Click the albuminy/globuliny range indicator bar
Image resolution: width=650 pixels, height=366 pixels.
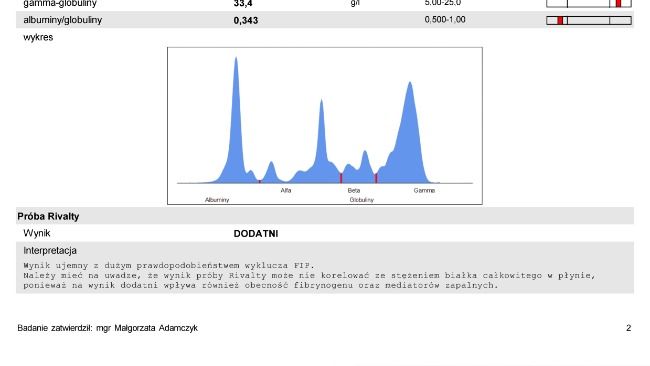point(589,20)
